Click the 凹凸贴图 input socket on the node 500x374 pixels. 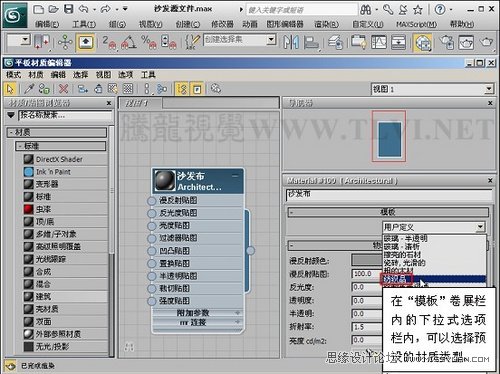(x=152, y=251)
